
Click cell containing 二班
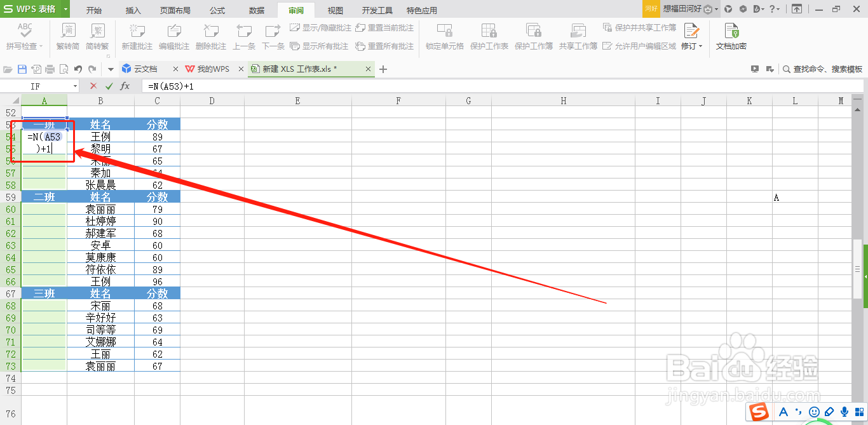click(x=44, y=197)
